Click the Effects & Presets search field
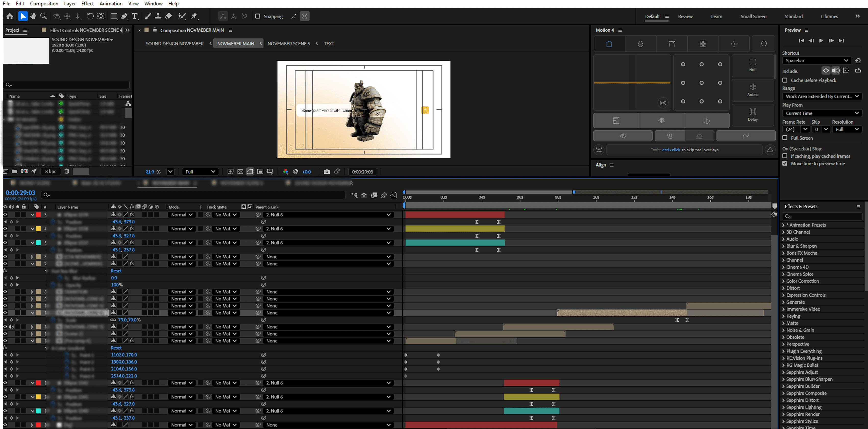The height and width of the screenshot is (429, 868). [x=824, y=216]
